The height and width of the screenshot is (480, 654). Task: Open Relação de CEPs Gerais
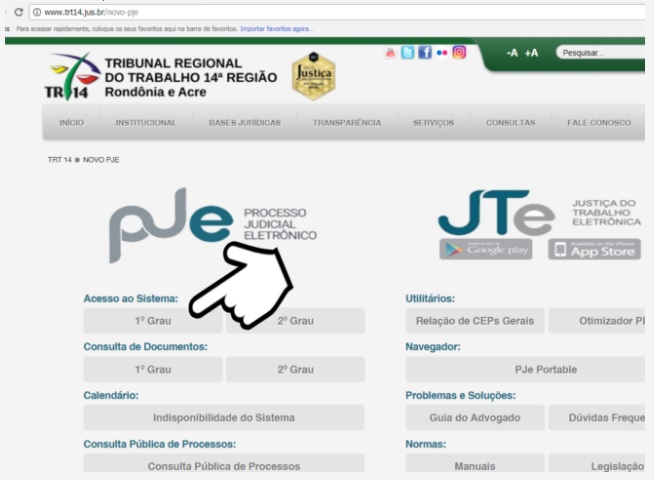coord(475,321)
